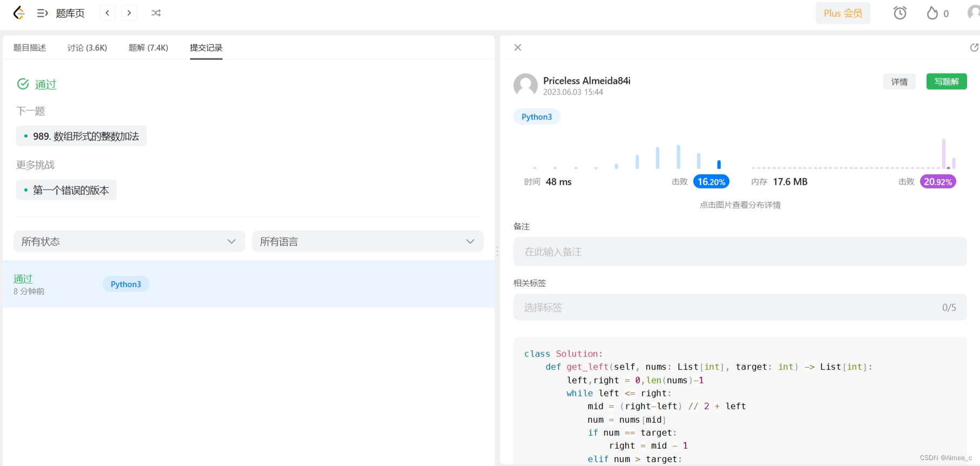Switch to 讨论 (3.6K) tab
This screenshot has width=980, height=466.
[x=87, y=48]
